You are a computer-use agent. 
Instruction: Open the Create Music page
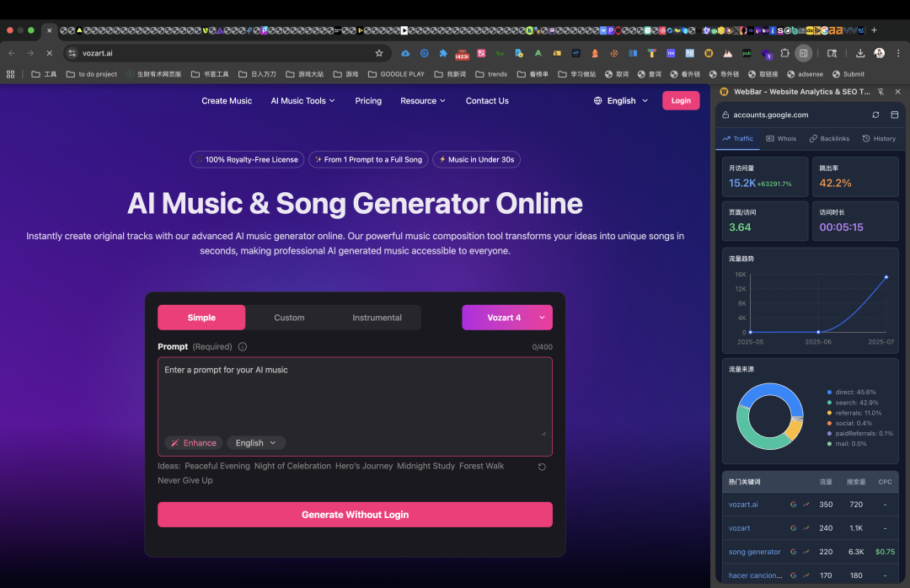click(227, 100)
